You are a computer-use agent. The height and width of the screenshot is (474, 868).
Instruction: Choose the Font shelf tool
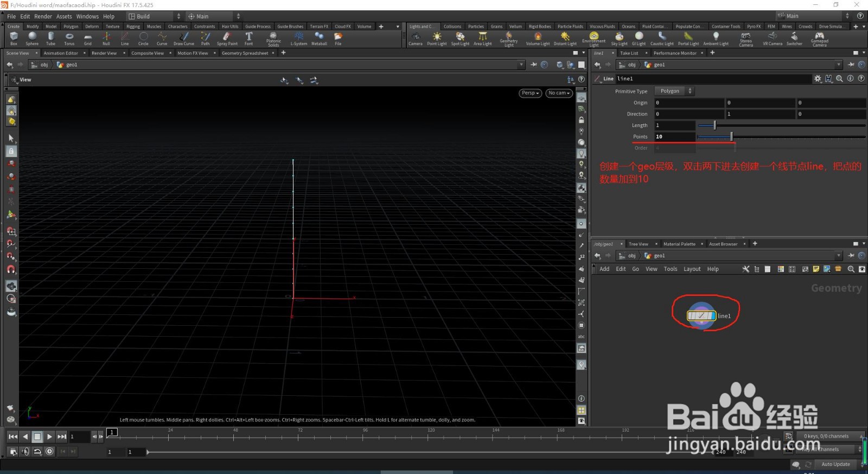[x=248, y=39]
